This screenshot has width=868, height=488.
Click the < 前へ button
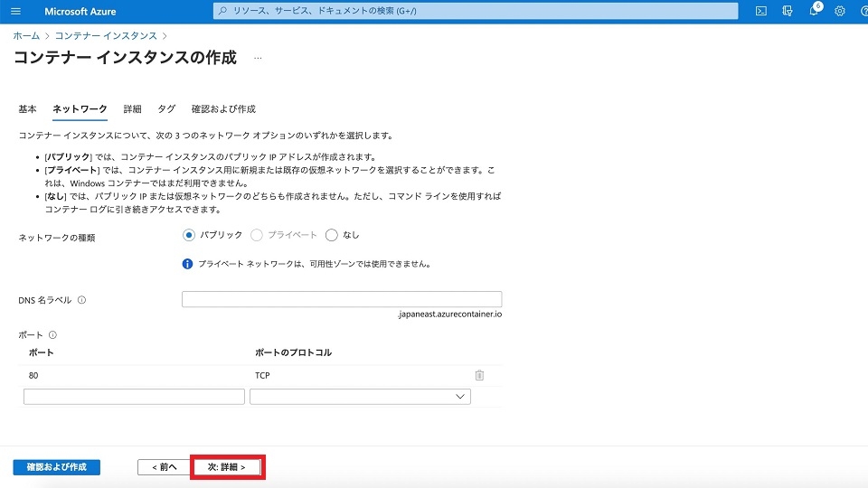pos(164,467)
